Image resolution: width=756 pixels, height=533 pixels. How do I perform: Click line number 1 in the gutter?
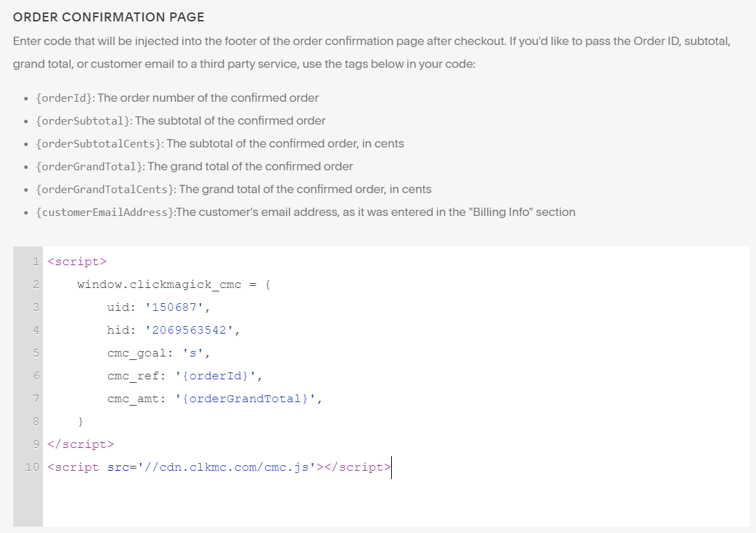[35, 262]
